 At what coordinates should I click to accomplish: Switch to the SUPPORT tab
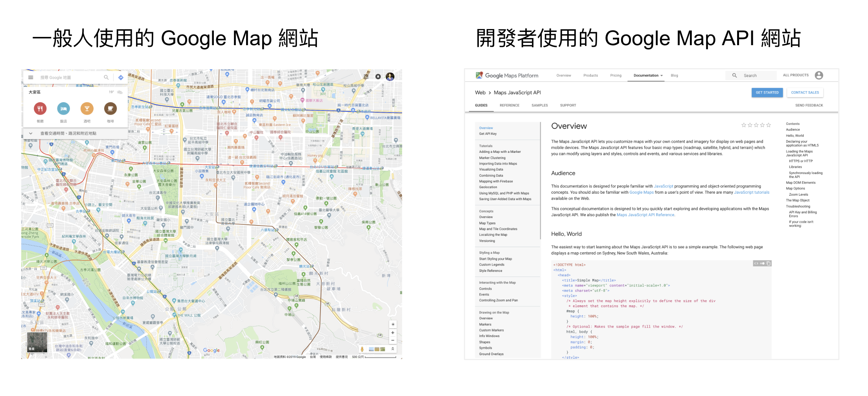(568, 105)
